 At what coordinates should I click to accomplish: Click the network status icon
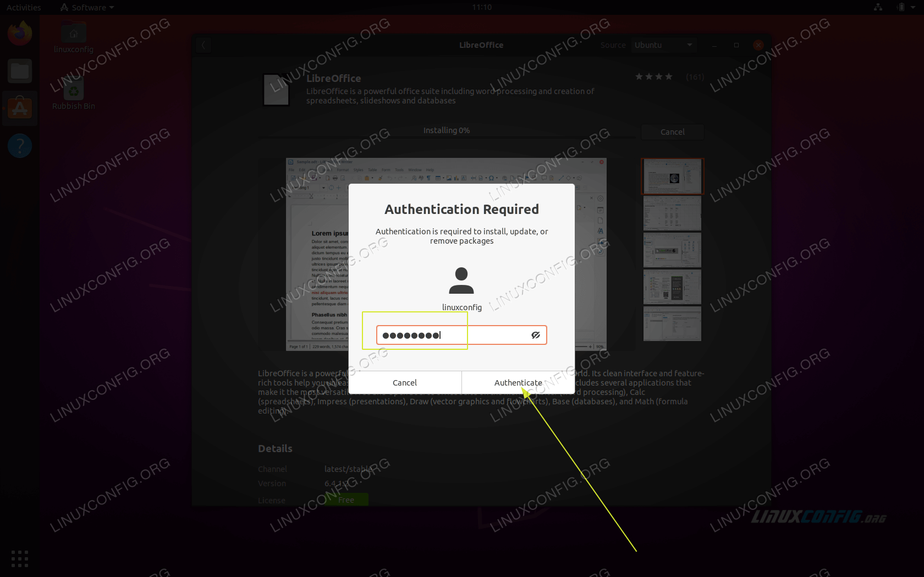[x=878, y=7]
